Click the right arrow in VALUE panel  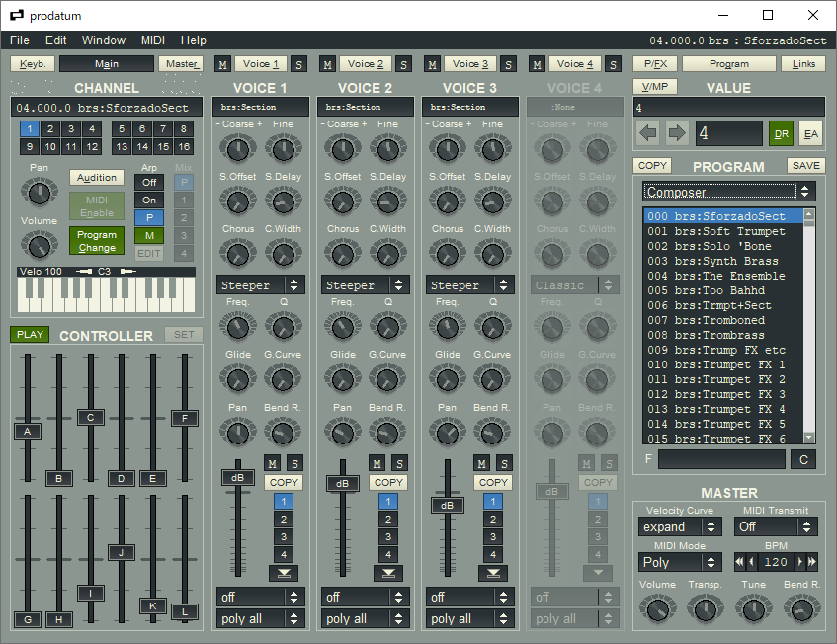click(x=677, y=133)
